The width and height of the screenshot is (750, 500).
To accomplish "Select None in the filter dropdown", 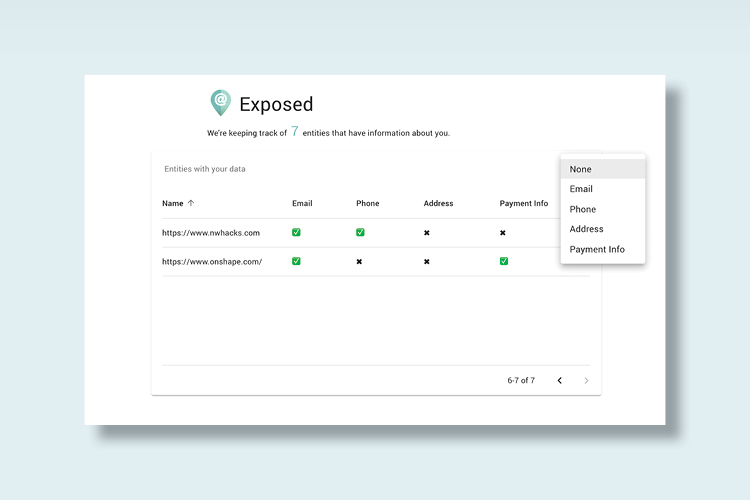I will (603, 169).
